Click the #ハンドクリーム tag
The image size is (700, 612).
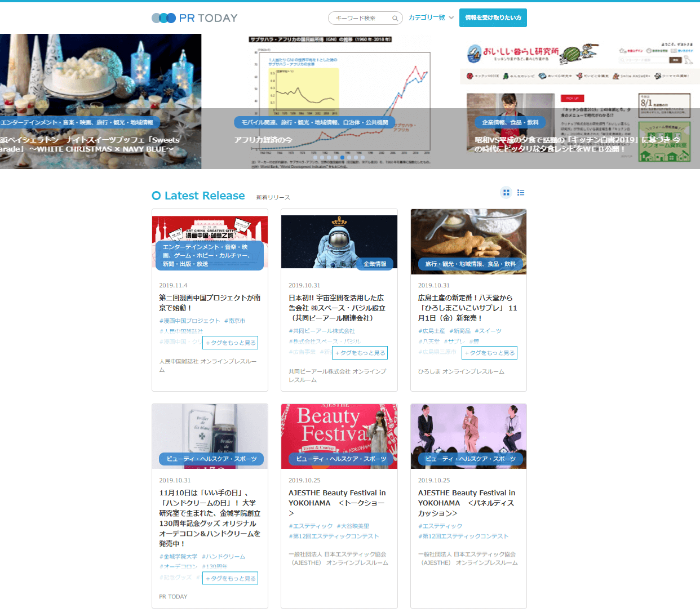[x=224, y=556]
